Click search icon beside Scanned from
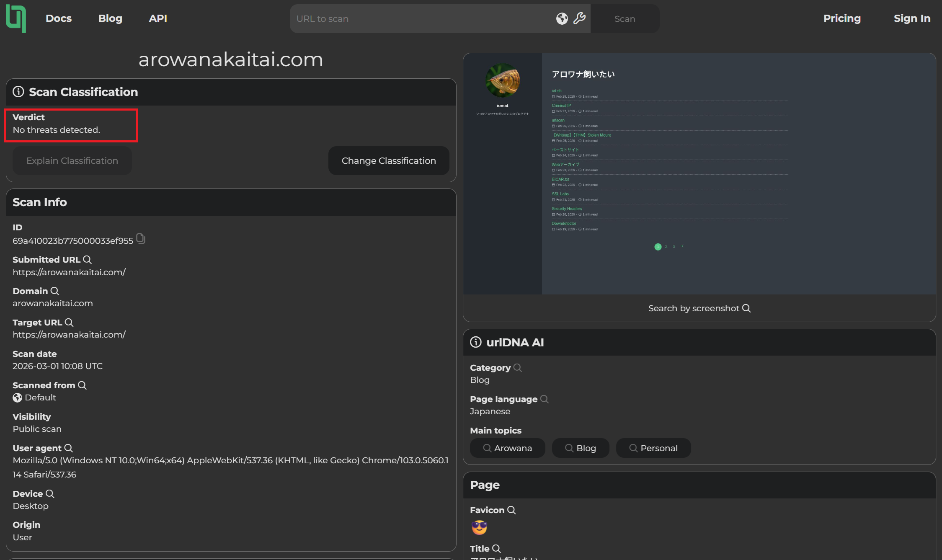The image size is (942, 560). click(x=82, y=385)
